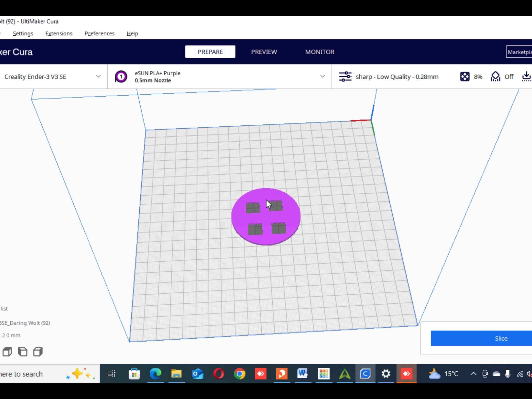
Task: Select the middle view orientation cube icon
Action: coord(23,352)
